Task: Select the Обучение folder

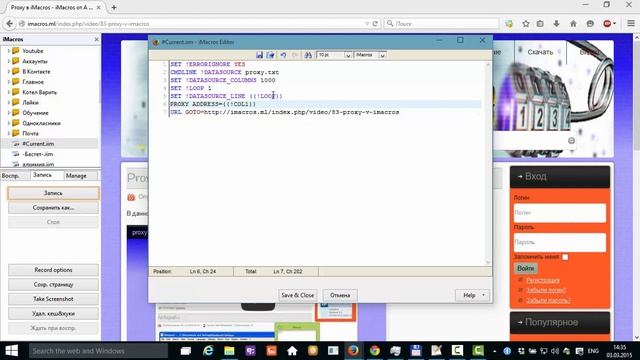Action: 35,113
